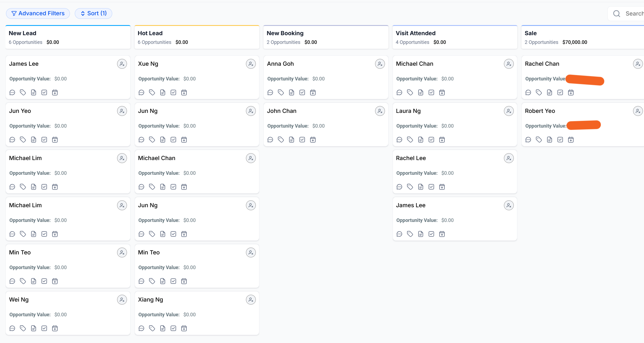Viewport: 644px width, 343px height.
Task: Click notes icon on Xiang Ng card
Action: pyautogui.click(x=163, y=329)
